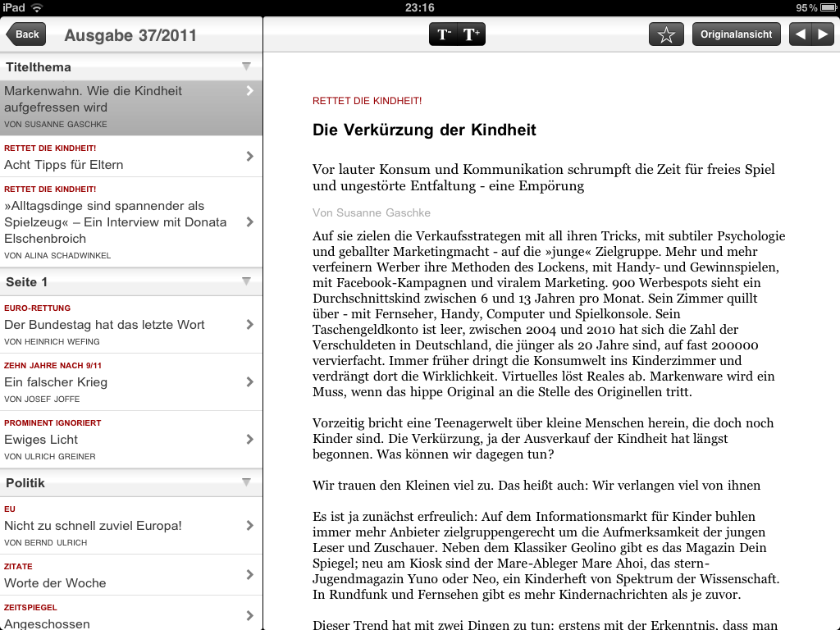Collapse the Titelthema section

246,67
